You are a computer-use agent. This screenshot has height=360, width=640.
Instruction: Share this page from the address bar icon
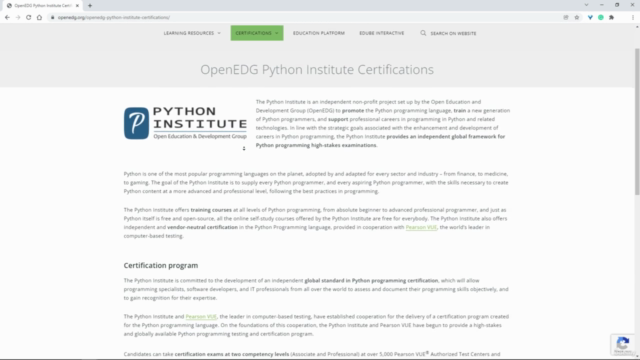coord(566,18)
